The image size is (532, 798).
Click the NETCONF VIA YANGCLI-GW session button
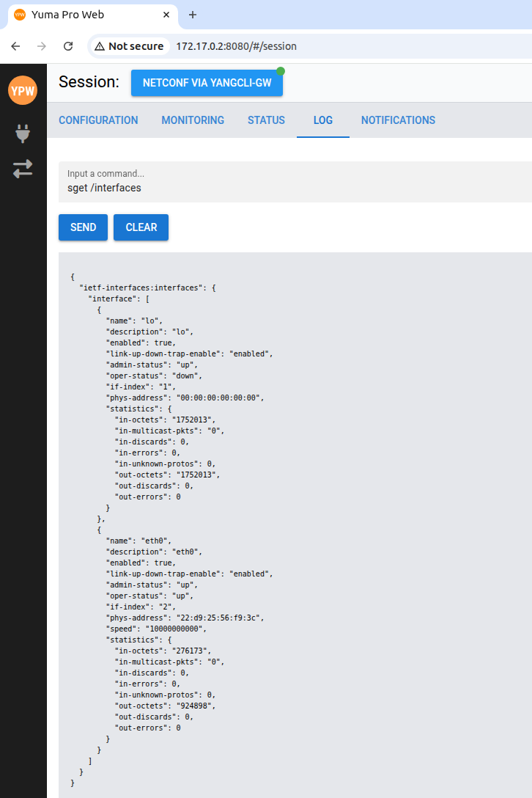pyautogui.click(x=207, y=83)
